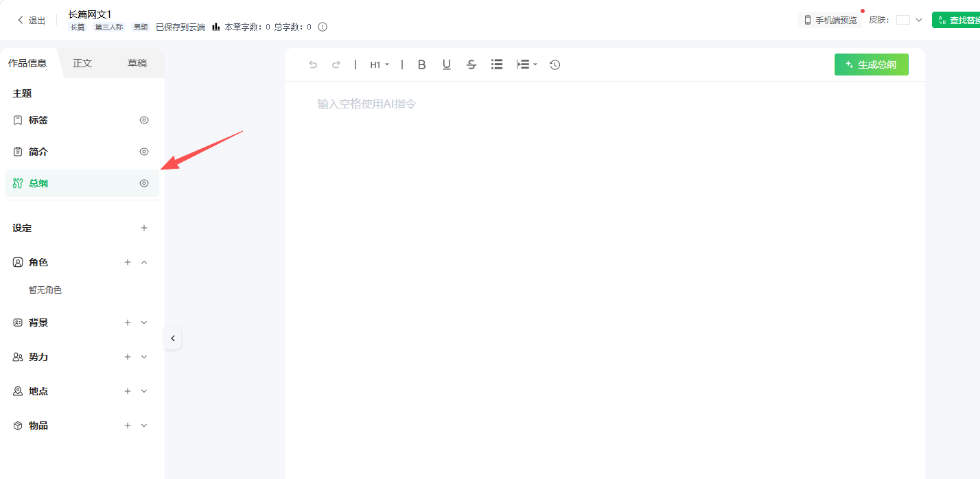
Task: Switch to the 草稿 tab
Action: click(137, 63)
